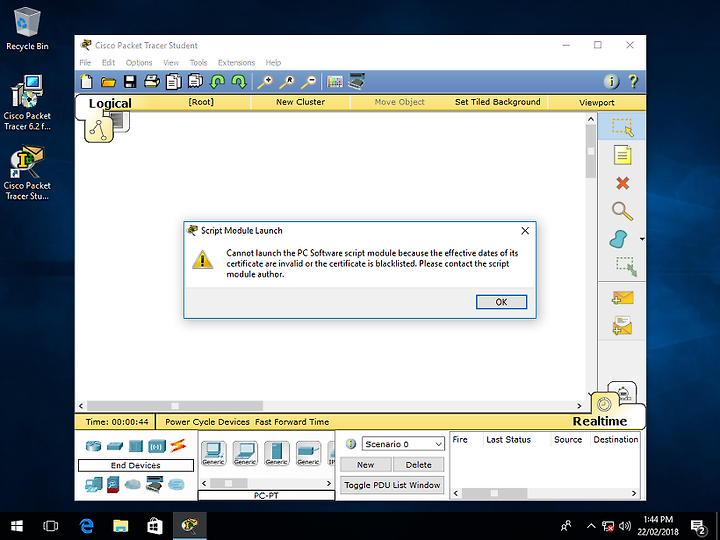Open File Explorer from taskbar
This screenshot has width=720, height=540.
click(x=121, y=526)
